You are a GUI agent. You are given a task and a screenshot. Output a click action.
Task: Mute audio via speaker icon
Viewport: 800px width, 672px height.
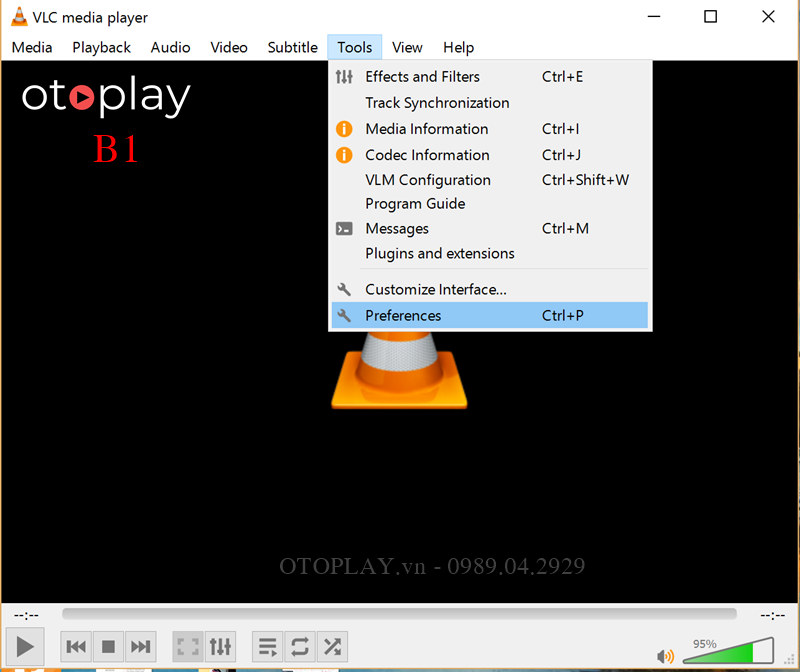click(665, 656)
